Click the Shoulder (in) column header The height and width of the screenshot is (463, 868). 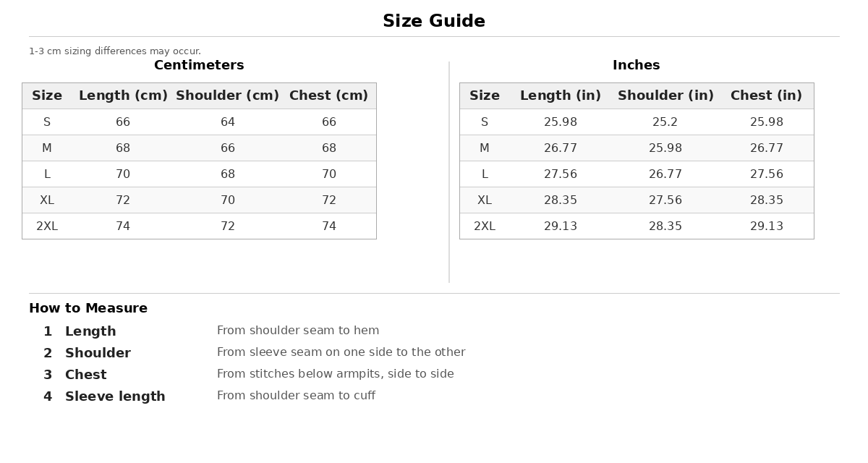(x=665, y=95)
